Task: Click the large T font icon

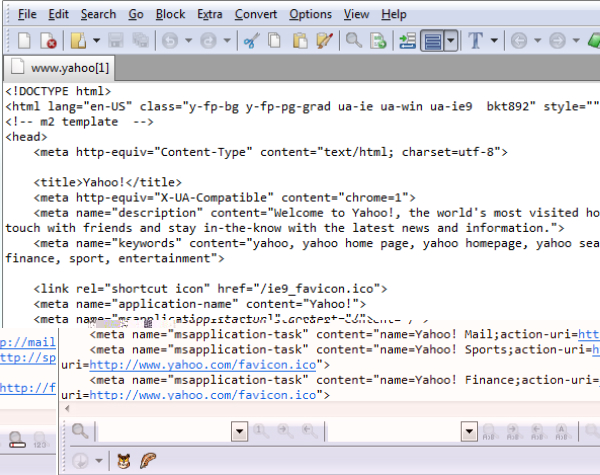Action: point(476,40)
